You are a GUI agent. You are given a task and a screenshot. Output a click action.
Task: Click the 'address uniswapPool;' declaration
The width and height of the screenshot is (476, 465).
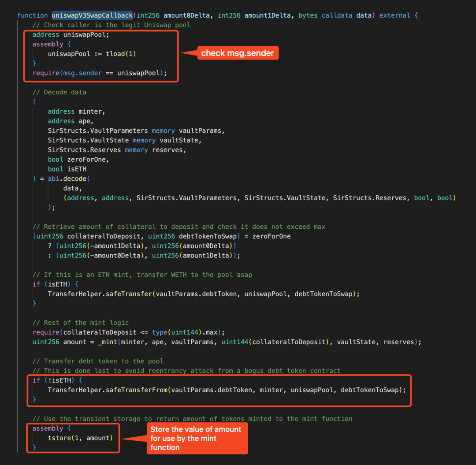(71, 34)
